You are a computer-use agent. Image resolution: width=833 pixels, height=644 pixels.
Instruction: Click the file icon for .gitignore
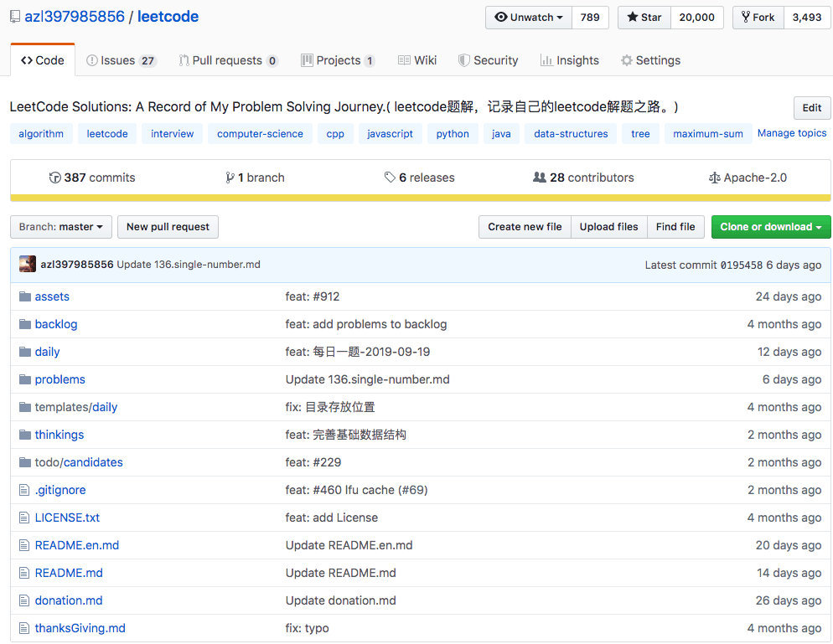[x=24, y=490]
